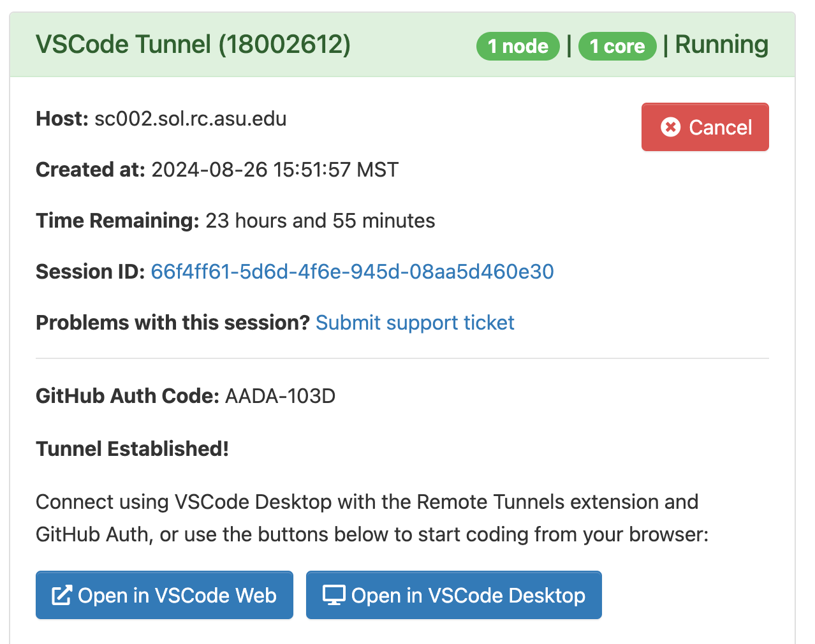The width and height of the screenshot is (815, 644).
Task: Click the Created at timestamp value
Action: [275, 170]
